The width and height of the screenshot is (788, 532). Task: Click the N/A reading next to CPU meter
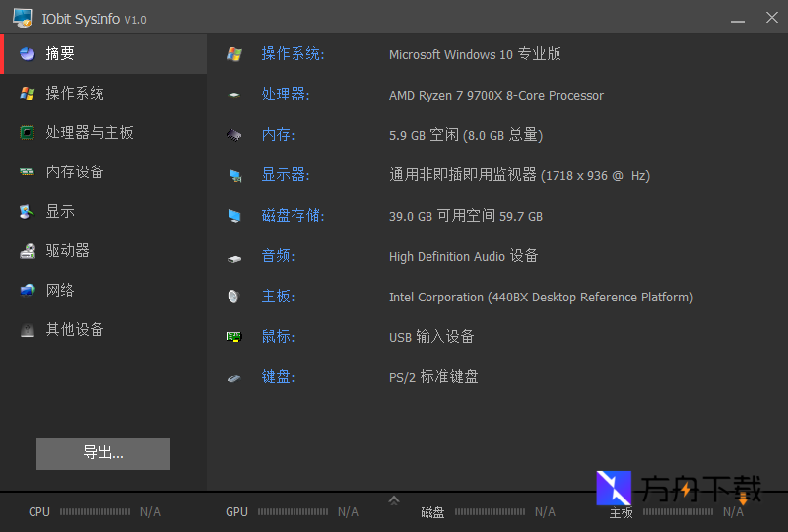pyautogui.click(x=151, y=512)
